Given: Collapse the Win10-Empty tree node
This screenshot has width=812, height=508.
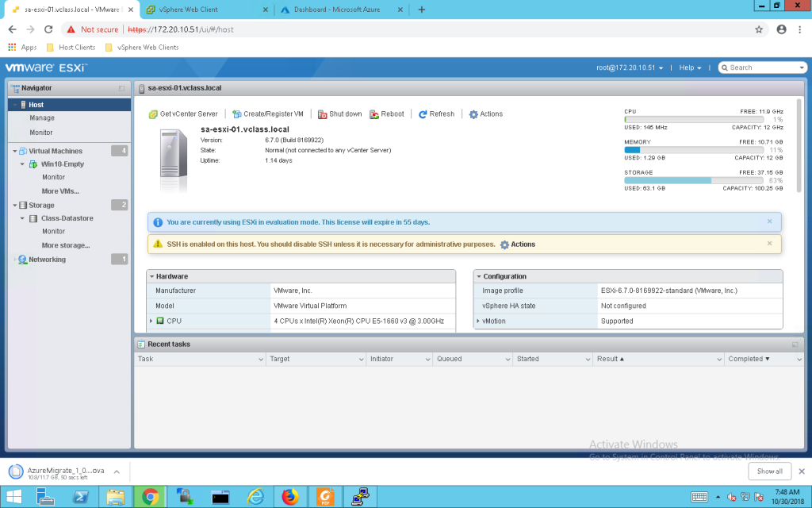Looking at the screenshot, I should click(22, 164).
